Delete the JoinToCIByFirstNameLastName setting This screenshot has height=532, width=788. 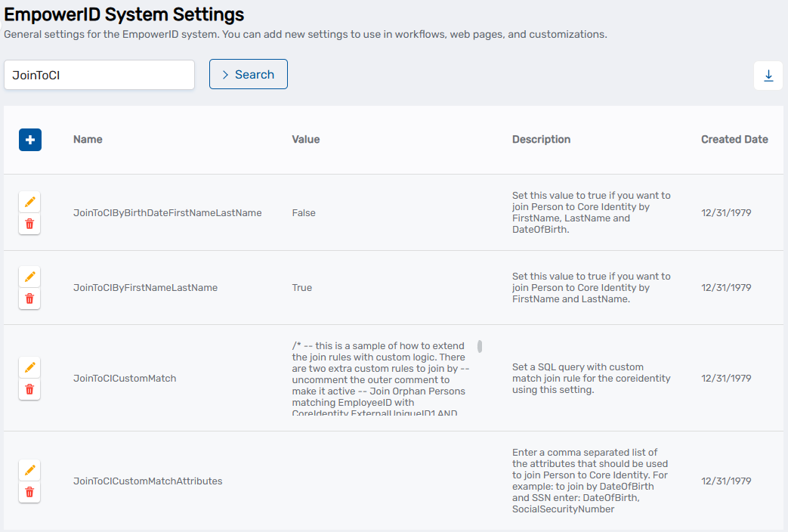tap(29, 298)
